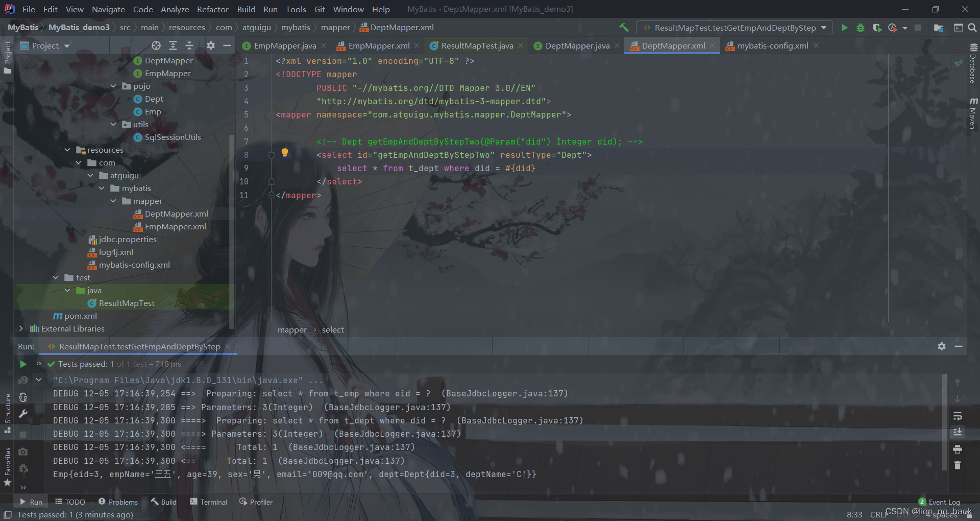Open Run panel settings gear
This screenshot has height=521, width=980.
pos(942,346)
